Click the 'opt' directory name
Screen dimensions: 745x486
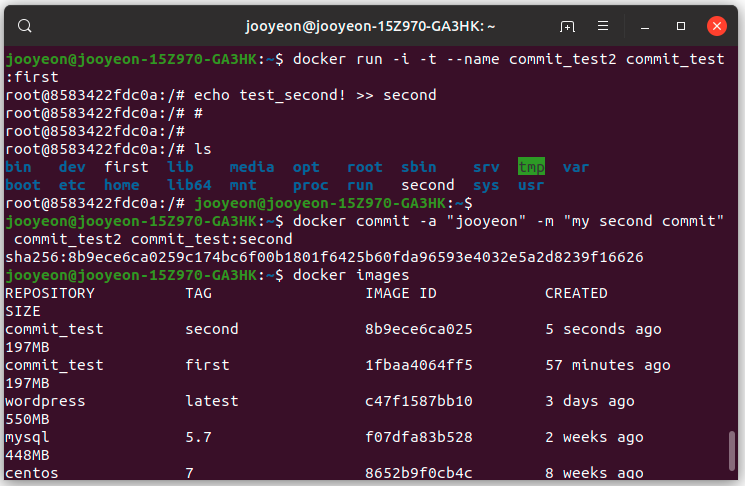(306, 167)
